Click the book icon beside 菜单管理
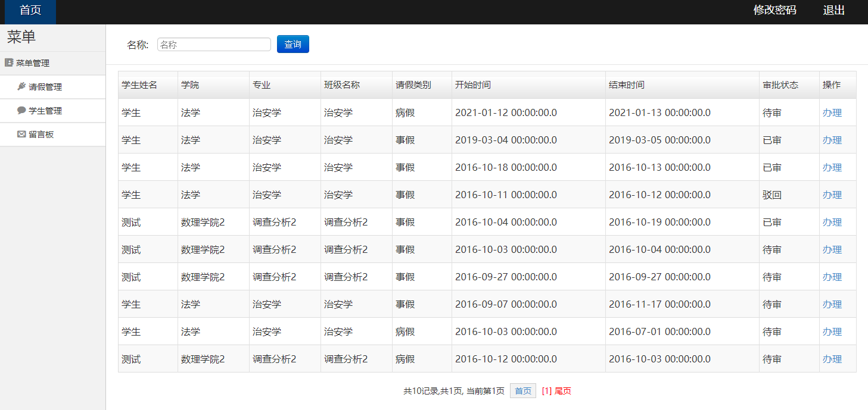 (8, 62)
